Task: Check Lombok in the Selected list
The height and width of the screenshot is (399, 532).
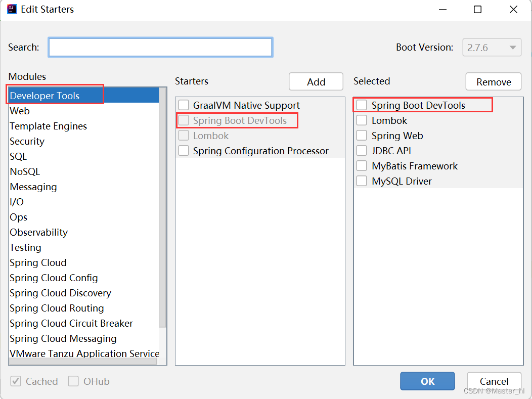Action: click(x=362, y=120)
